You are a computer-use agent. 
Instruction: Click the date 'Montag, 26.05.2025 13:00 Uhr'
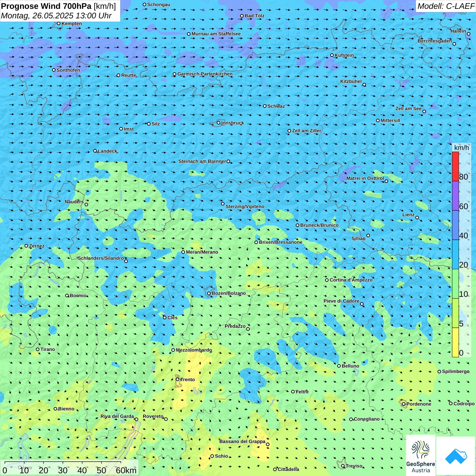coord(56,16)
